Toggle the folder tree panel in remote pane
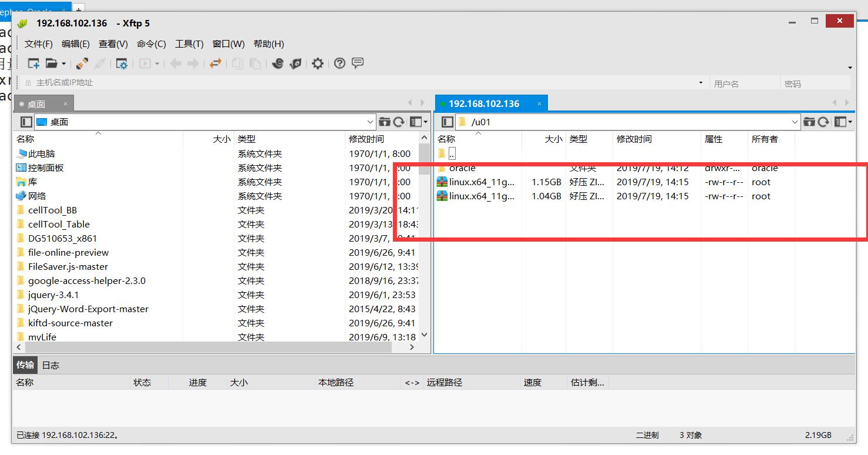 pyautogui.click(x=446, y=122)
